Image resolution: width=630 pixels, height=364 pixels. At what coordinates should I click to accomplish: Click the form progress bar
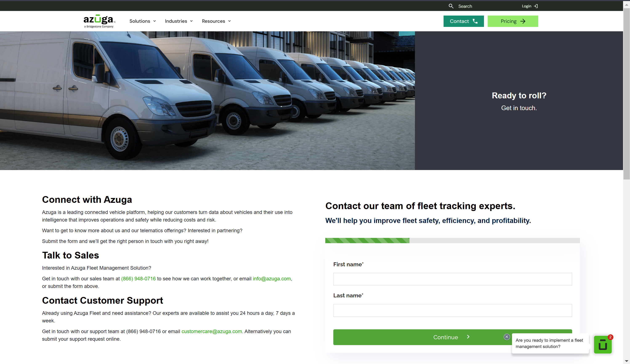(x=452, y=240)
